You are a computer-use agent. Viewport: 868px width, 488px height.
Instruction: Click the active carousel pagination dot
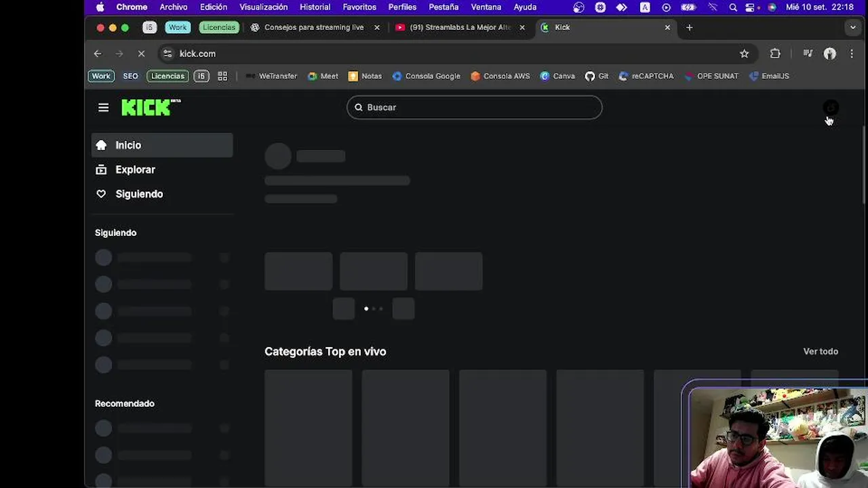tap(366, 308)
